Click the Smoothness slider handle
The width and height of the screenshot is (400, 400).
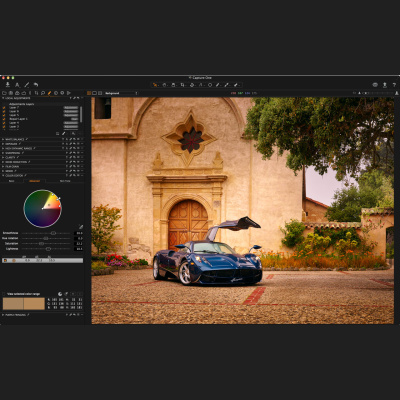[53, 233]
